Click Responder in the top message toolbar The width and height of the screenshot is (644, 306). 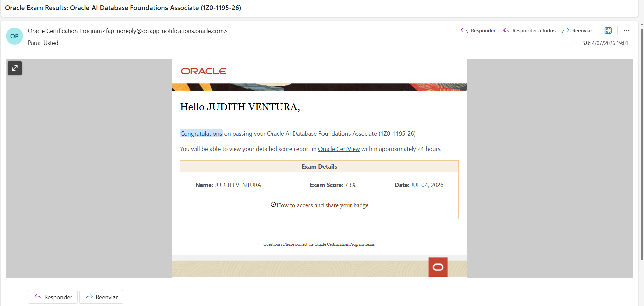pos(478,31)
